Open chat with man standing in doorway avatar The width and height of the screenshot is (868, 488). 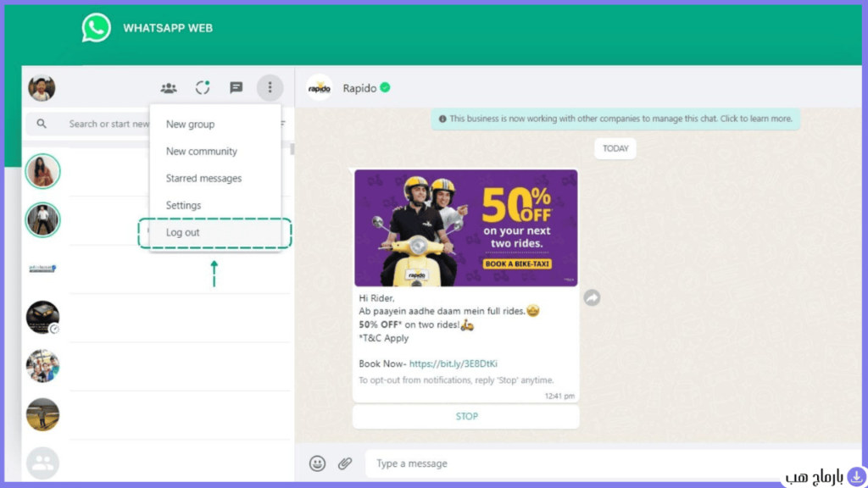42,219
